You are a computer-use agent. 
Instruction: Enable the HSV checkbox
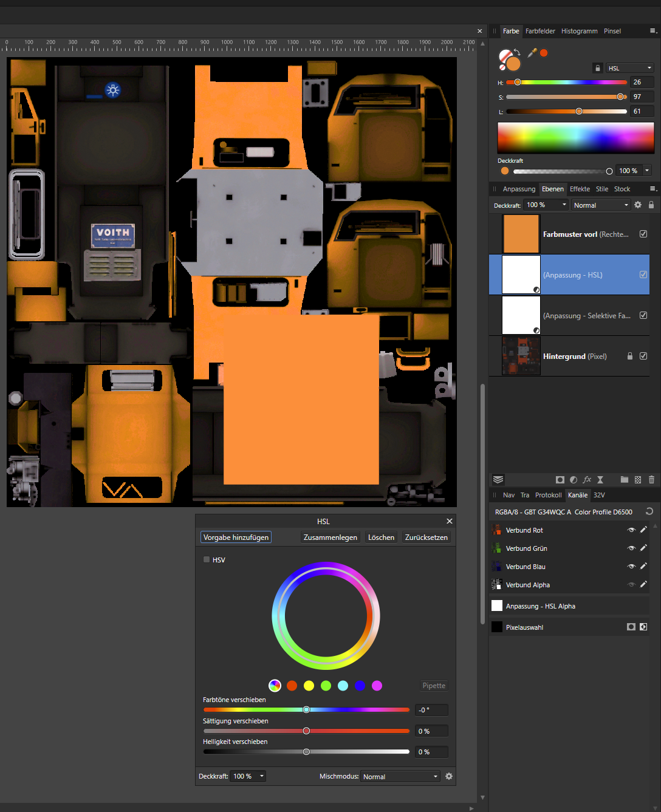click(207, 560)
